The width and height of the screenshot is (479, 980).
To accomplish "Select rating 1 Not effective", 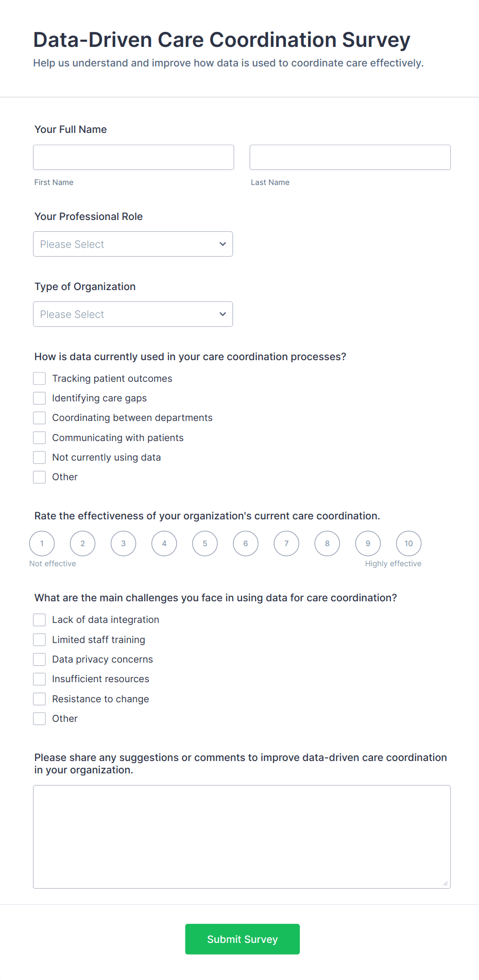I will tap(42, 544).
